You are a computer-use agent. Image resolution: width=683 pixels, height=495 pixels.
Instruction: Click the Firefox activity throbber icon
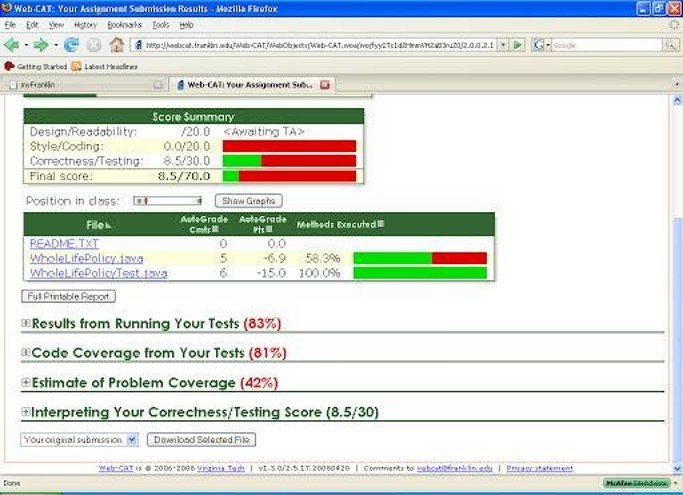pos(674,25)
